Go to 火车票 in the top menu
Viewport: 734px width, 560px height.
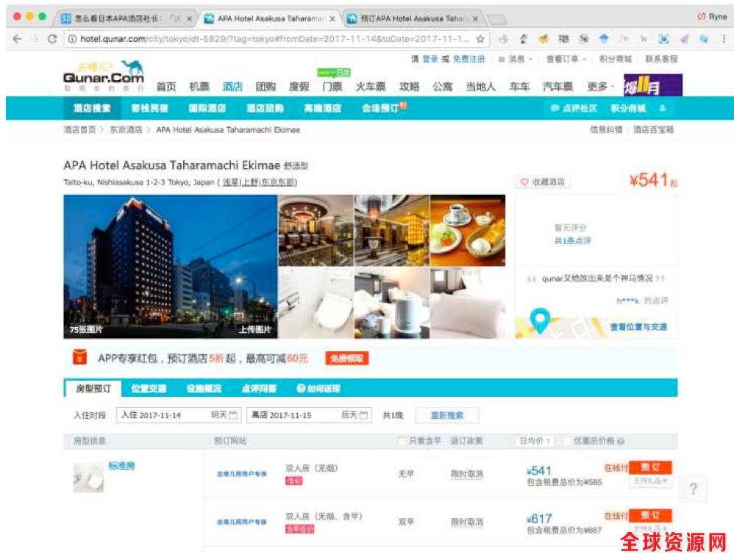pos(370,87)
